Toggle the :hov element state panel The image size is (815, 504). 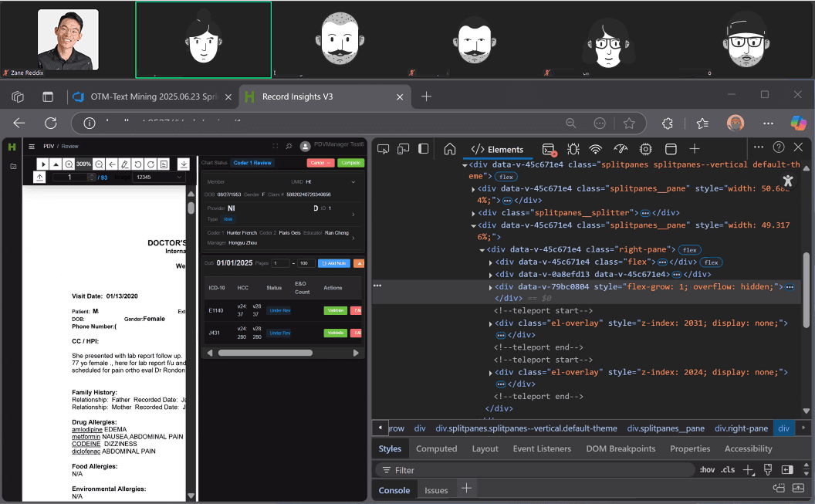tap(707, 469)
